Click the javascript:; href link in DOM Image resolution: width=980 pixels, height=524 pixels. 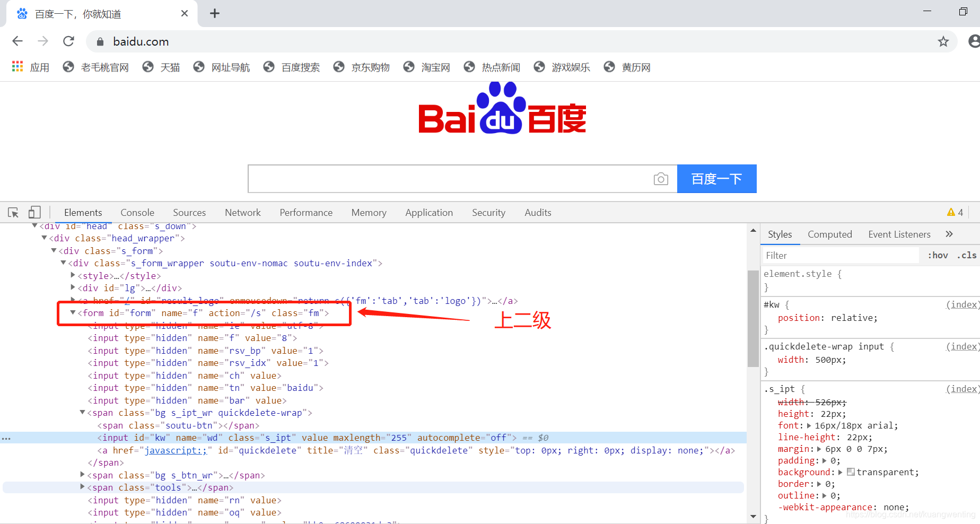coord(176,450)
